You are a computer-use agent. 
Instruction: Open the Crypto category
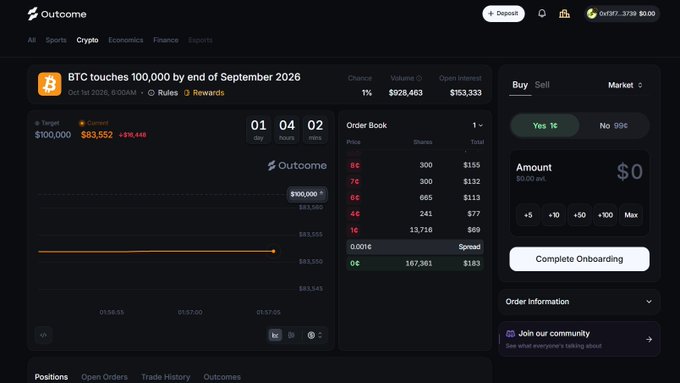point(87,40)
